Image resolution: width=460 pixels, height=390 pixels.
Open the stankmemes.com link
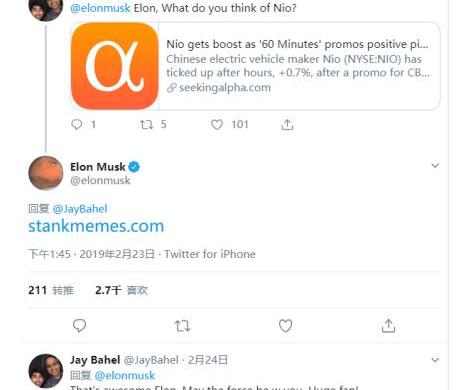pyautogui.click(x=96, y=226)
